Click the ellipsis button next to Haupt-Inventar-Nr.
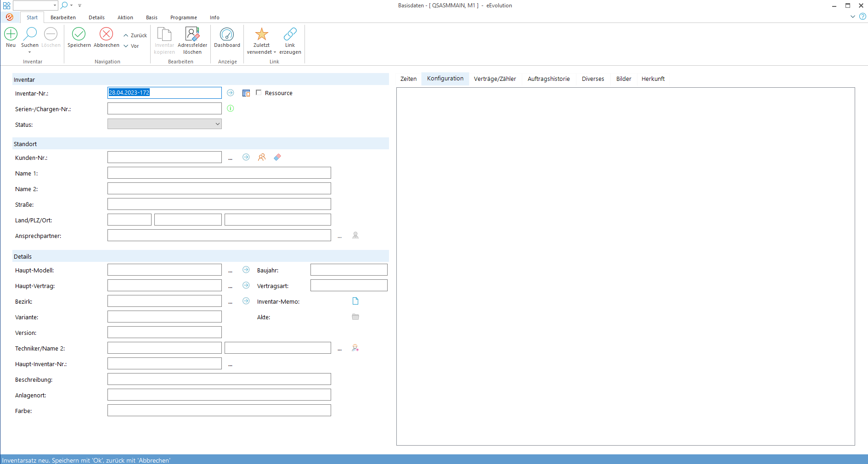 pos(231,364)
